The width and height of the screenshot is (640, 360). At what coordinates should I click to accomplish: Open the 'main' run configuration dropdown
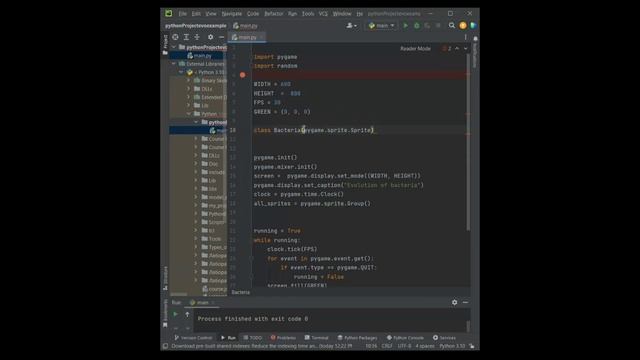coord(382,25)
